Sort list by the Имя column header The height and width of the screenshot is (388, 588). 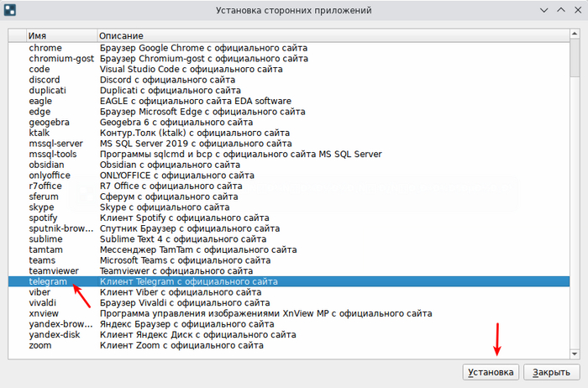[62, 35]
